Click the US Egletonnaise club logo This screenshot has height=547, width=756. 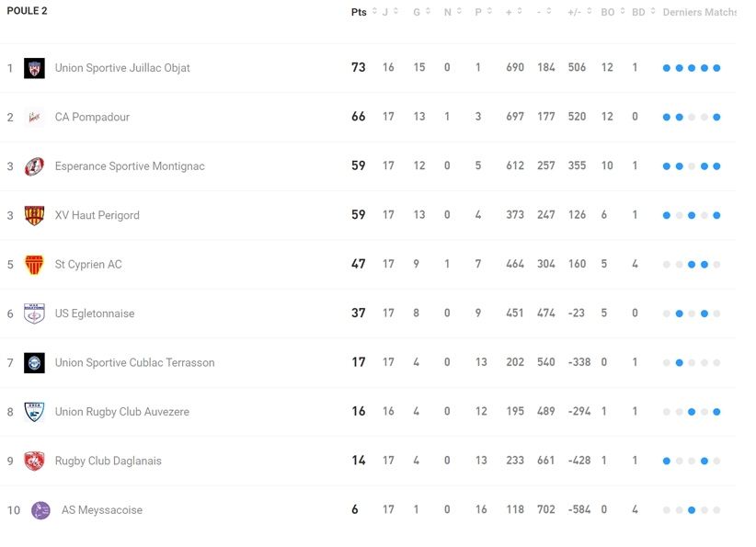[34, 313]
